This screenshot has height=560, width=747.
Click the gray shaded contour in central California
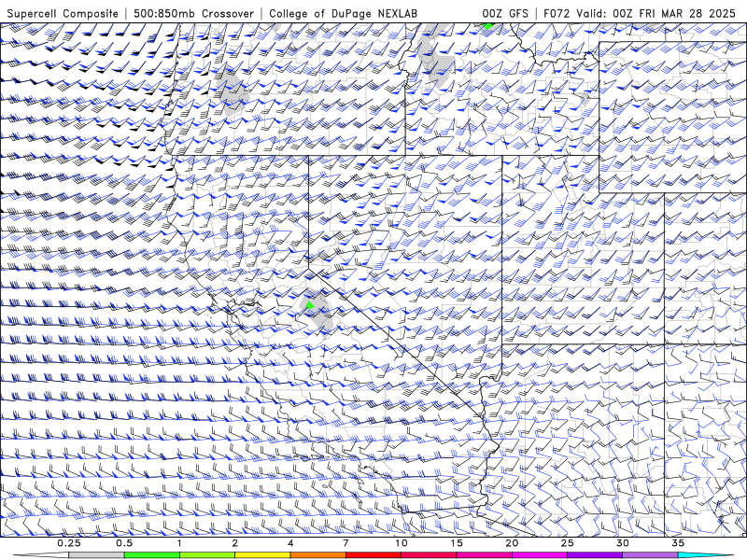click(317, 311)
